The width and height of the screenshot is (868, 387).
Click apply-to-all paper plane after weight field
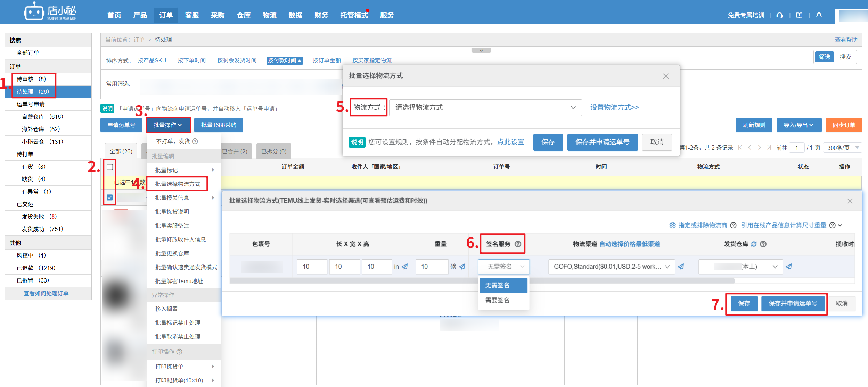pos(462,267)
